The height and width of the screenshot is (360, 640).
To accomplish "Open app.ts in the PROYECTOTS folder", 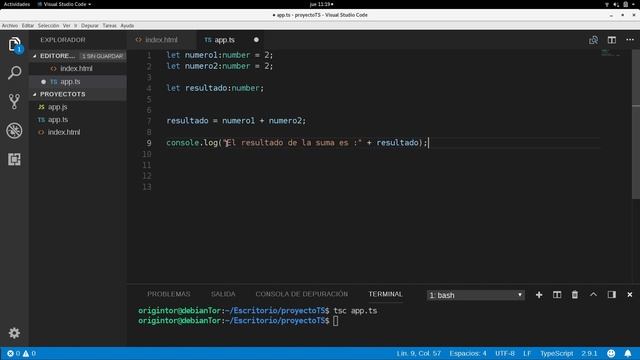I will click(x=78, y=120).
